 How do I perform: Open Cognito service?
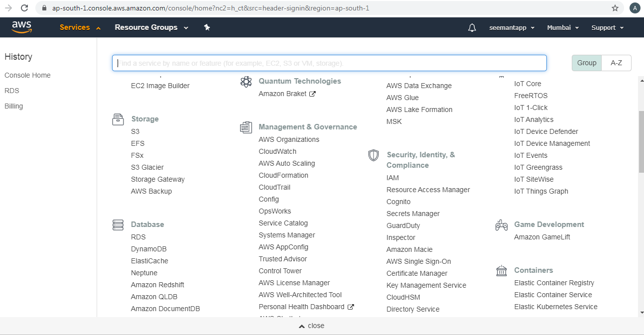click(398, 202)
